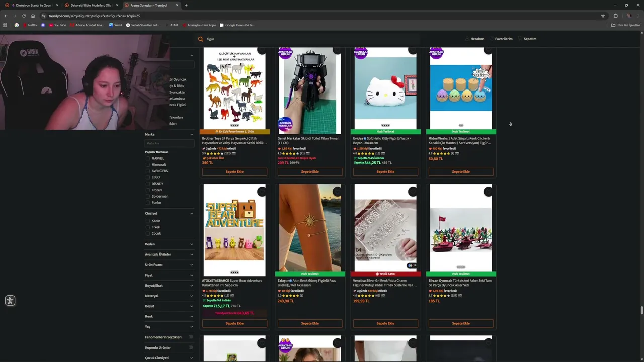
Task: Open the ATAM bookmark
Action: 172,25
